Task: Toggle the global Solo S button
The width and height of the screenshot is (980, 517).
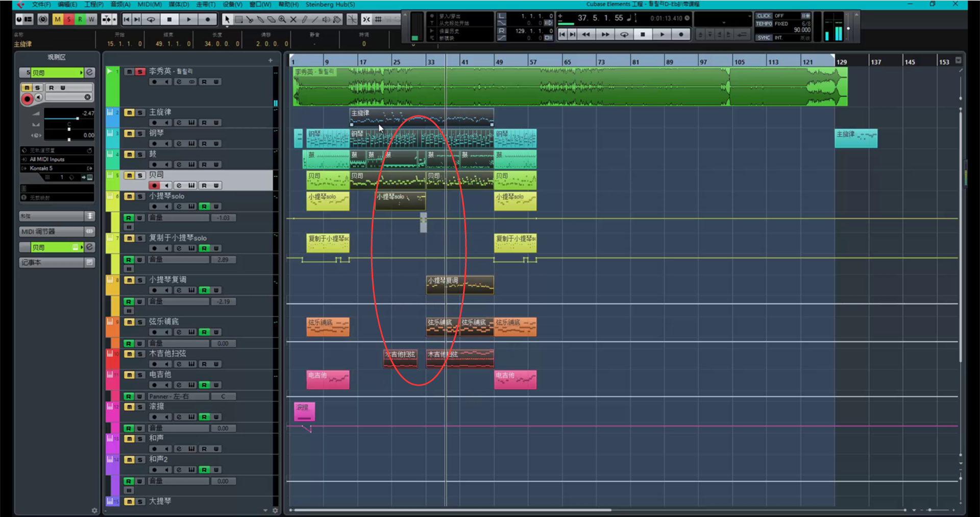Action: click(x=69, y=19)
